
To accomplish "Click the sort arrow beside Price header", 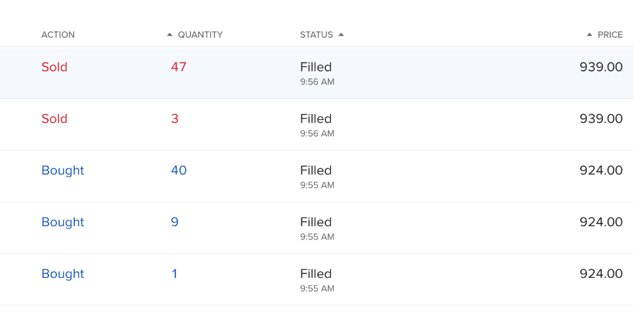I will pos(590,34).
